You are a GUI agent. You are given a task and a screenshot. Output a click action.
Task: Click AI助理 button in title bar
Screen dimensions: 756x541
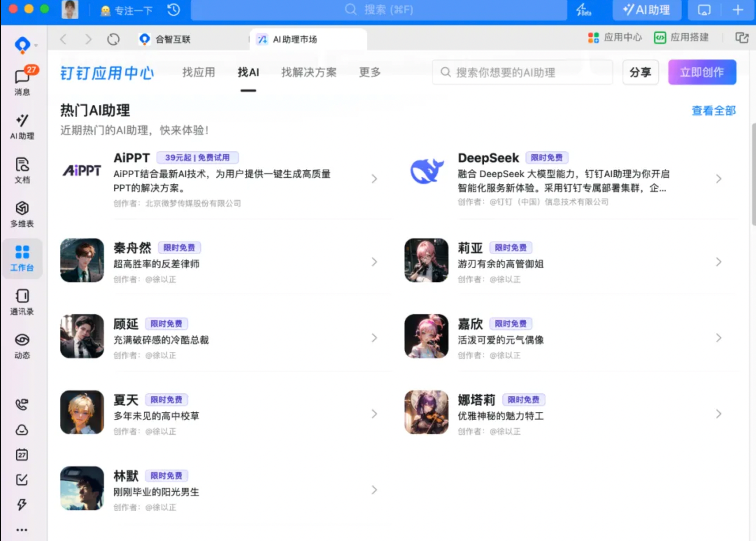647,10
